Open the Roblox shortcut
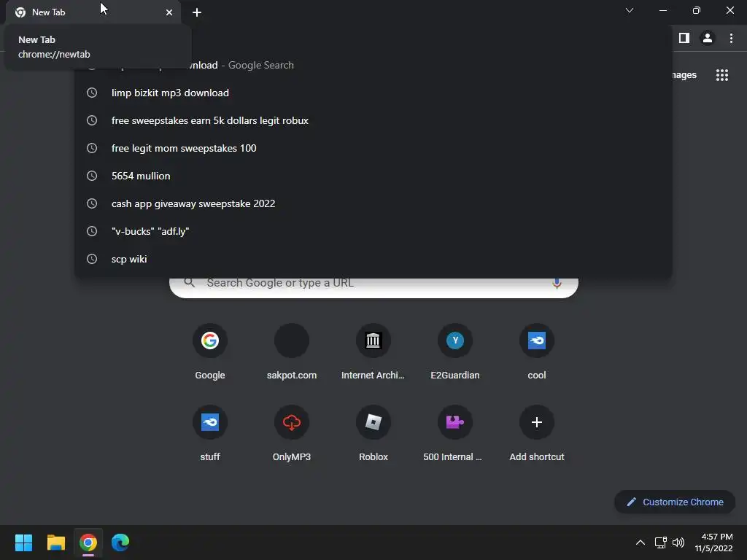The width and height of the screenshot is (747, 560). [x=373, y=434]
